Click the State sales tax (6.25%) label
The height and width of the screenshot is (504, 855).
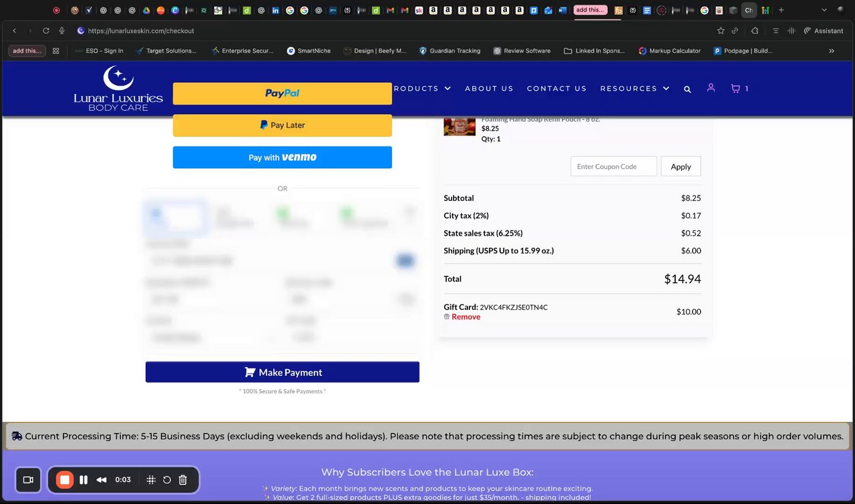pyautogui.click(x=483, y=233)
